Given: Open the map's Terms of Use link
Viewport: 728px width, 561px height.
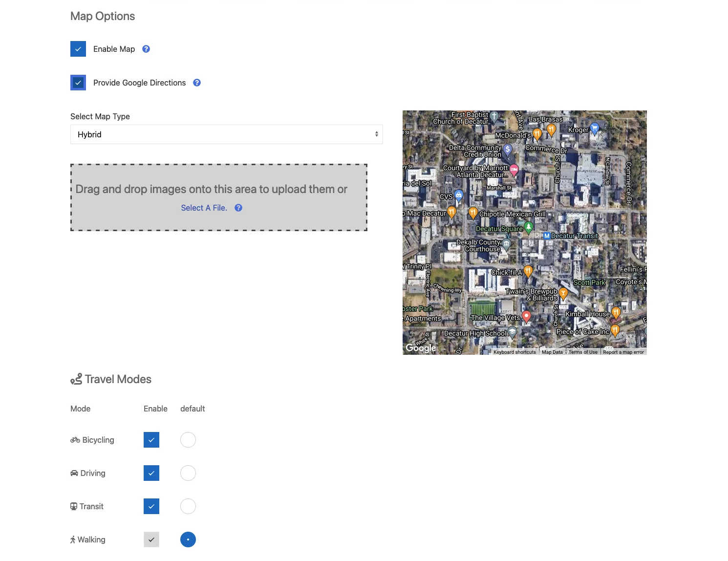Looking at the screenshot, I should [x=583, y=352].
